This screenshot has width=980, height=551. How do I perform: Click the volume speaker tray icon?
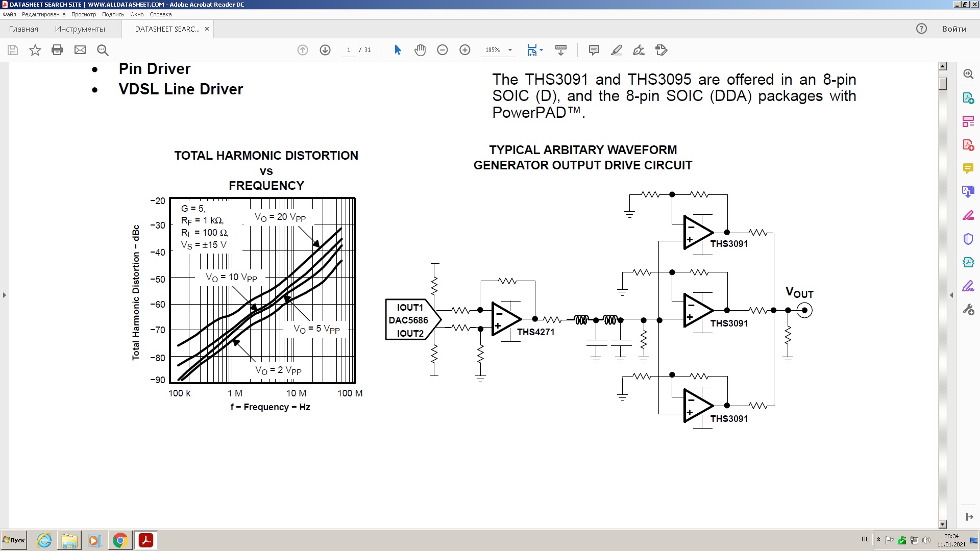(x=926, y=540)
